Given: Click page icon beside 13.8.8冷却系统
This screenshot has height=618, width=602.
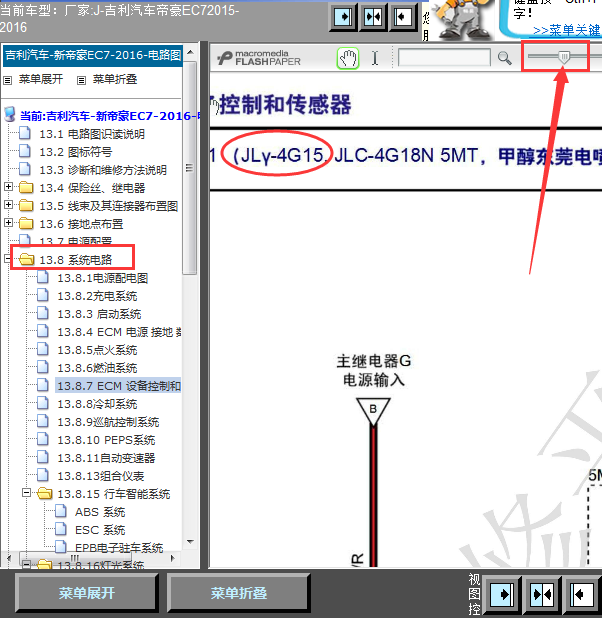Looking at the screenshot, I should click(x=43, y=404).
